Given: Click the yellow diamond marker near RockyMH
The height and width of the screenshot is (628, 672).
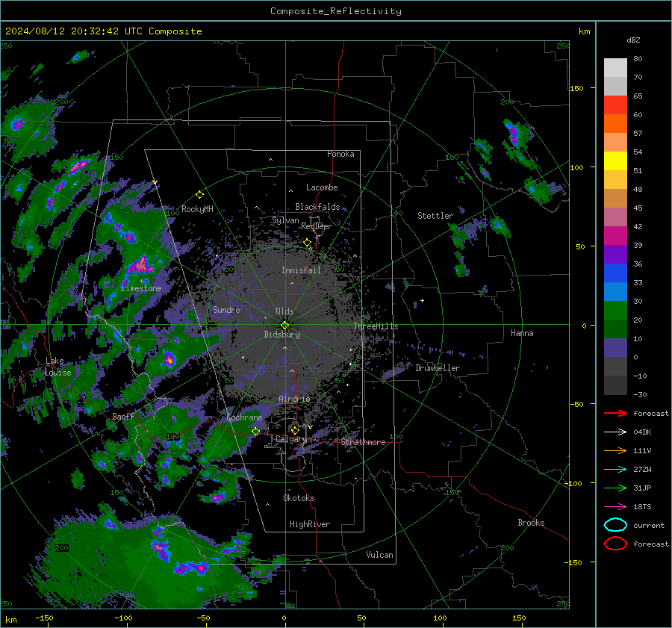Looking at the screenshot, I should click(x=199, y=195).
